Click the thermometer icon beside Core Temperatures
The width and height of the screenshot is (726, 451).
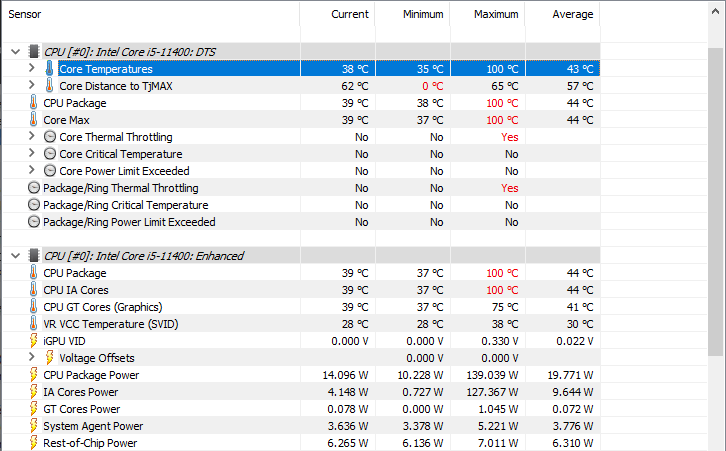pos(50,69)
